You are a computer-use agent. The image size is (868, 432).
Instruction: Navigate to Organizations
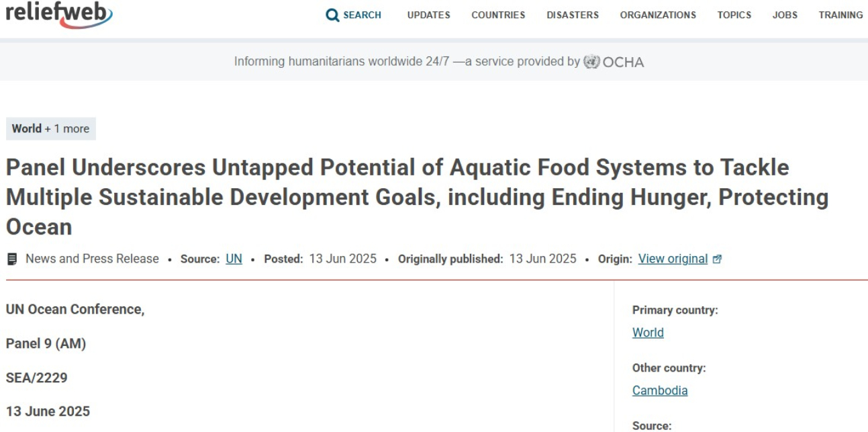coord(657,15)
